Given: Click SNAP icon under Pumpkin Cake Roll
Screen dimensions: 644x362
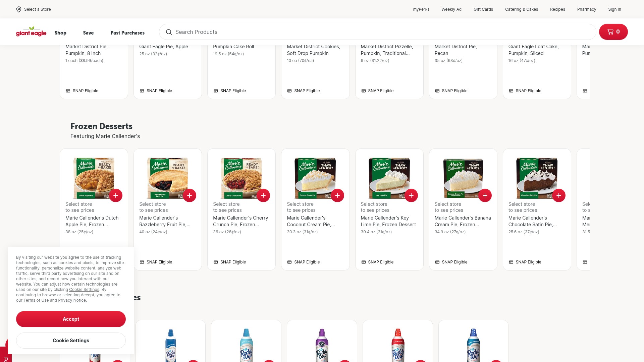Looking at the screenshot, I should click(x=216, y=91).
